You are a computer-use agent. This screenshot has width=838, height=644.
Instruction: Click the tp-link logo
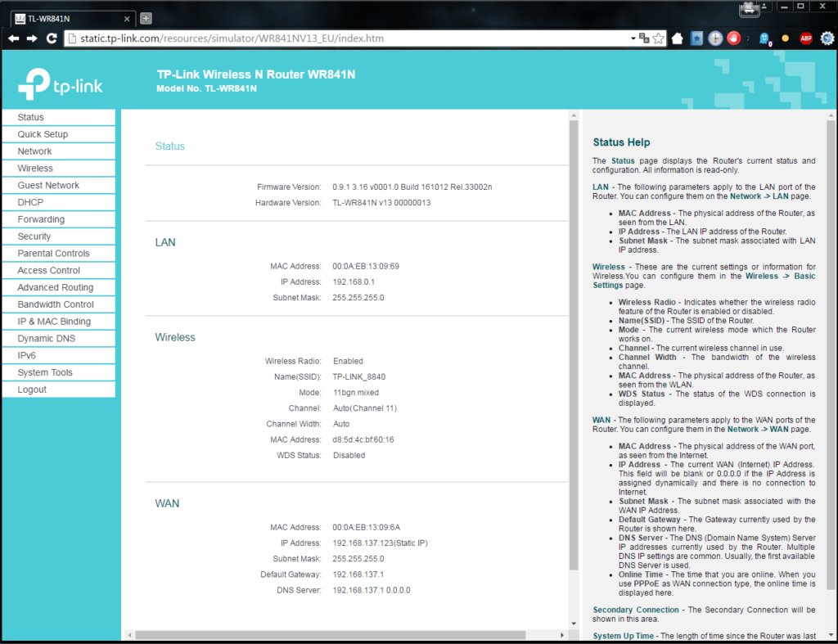(61, 82)
